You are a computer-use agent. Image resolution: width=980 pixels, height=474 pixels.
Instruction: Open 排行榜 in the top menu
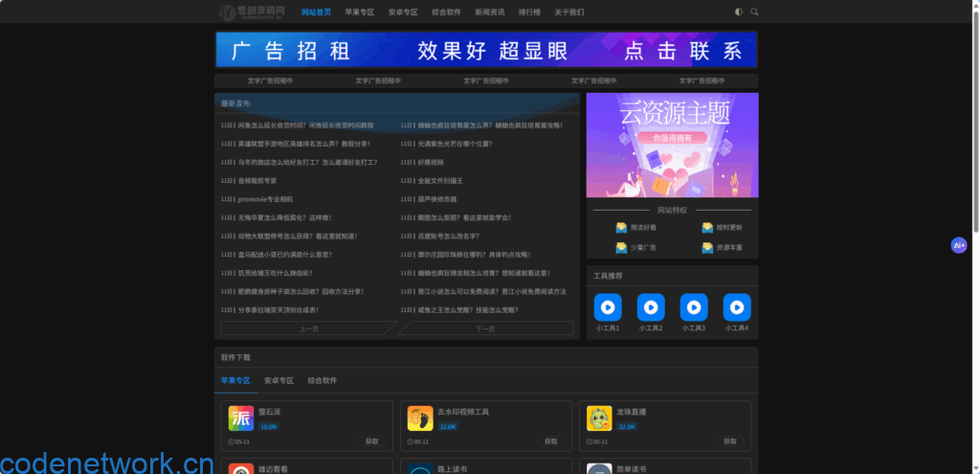(x=529, y=12)
